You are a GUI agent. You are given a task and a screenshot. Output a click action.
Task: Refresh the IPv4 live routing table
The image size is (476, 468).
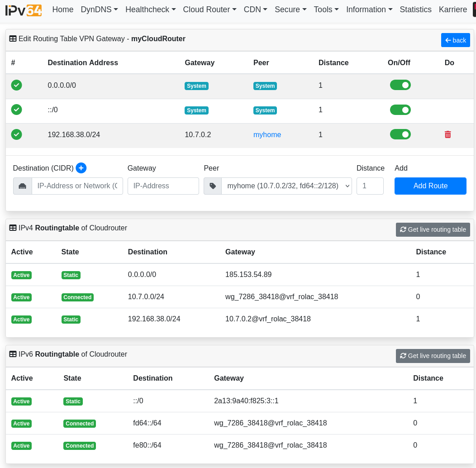[x=433, y=229]
